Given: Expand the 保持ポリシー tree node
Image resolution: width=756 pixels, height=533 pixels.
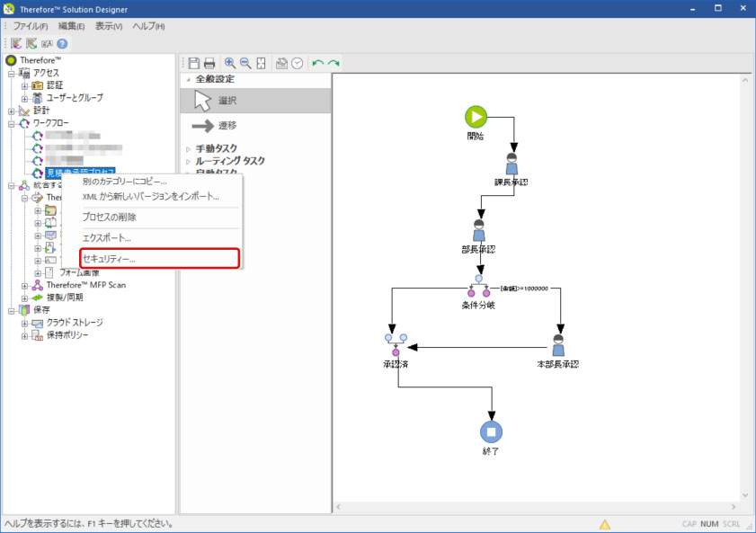Looking at the screenshot, I should click(25, 335).
